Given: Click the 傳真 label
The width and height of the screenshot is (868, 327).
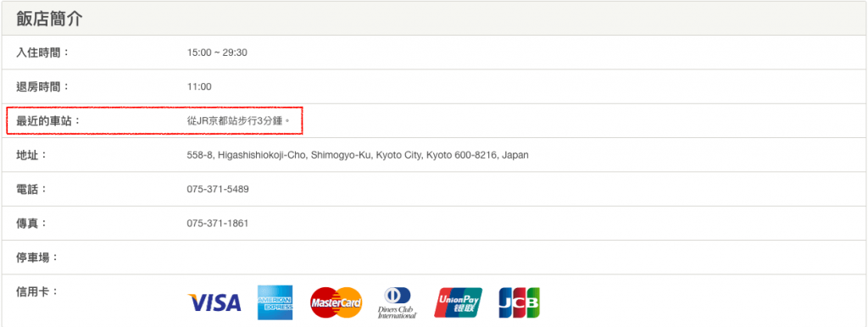Looking at the screenshot, I should pos(31,224).
